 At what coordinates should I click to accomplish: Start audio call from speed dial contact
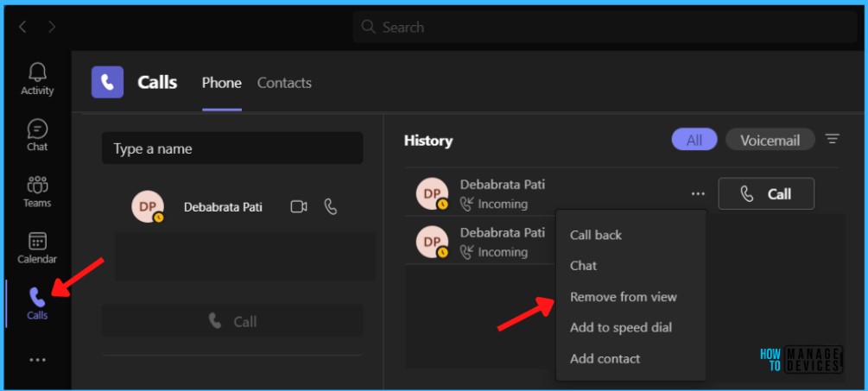pos(331,207)
